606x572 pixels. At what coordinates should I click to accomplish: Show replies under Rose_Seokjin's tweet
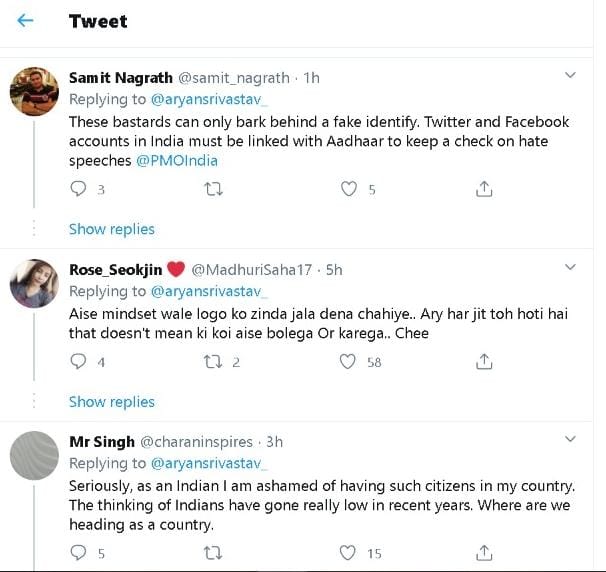tap(111, 401)
